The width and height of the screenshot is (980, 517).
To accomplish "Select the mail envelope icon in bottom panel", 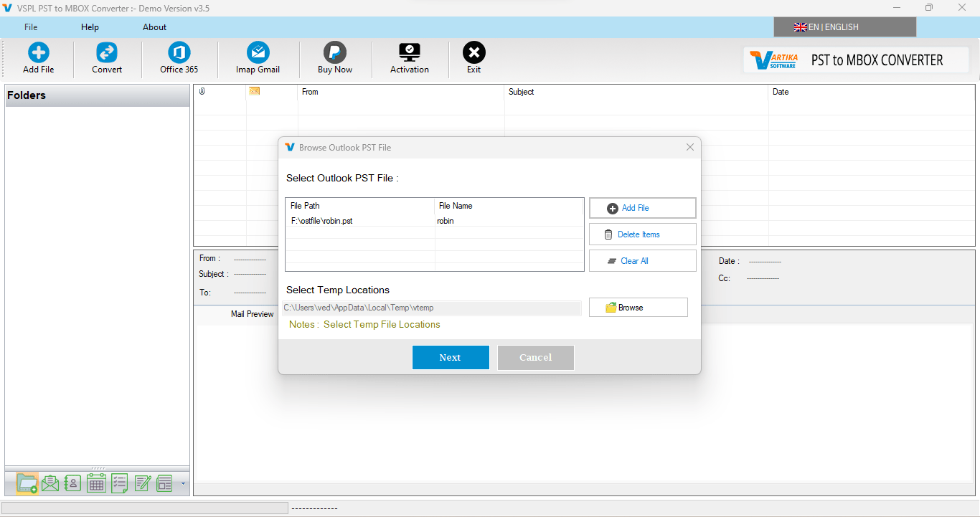I will pyautogui.click(x=50, y=483).
